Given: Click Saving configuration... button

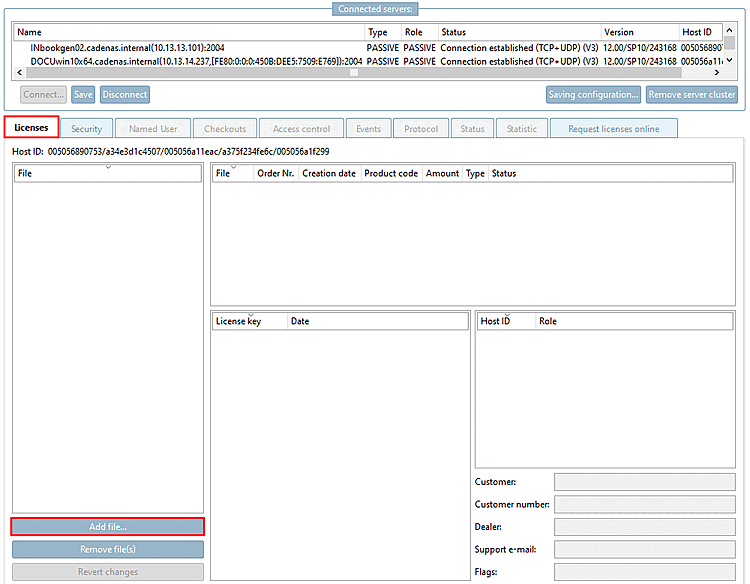Looking at the screenshot, I should coord(594,95).
